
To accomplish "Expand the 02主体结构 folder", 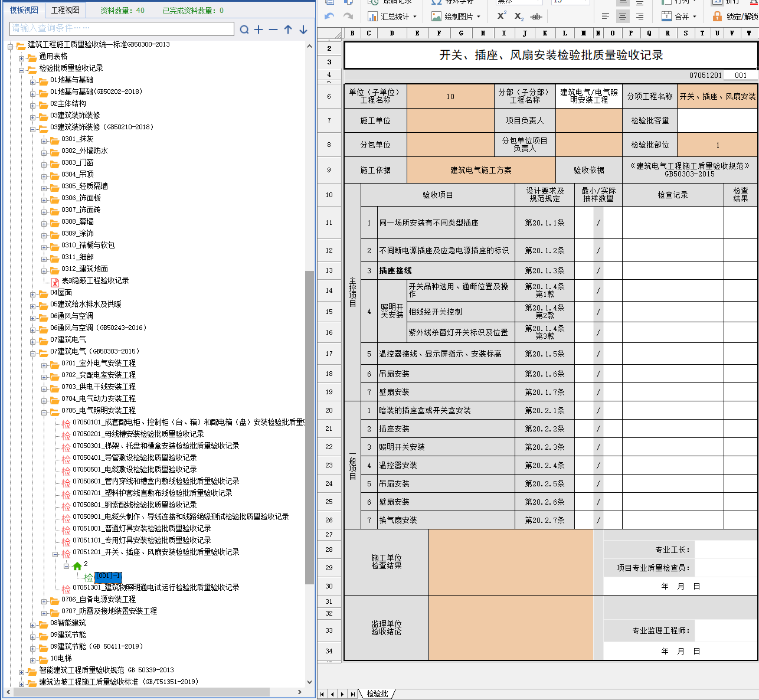I will (x=33, y=105).
